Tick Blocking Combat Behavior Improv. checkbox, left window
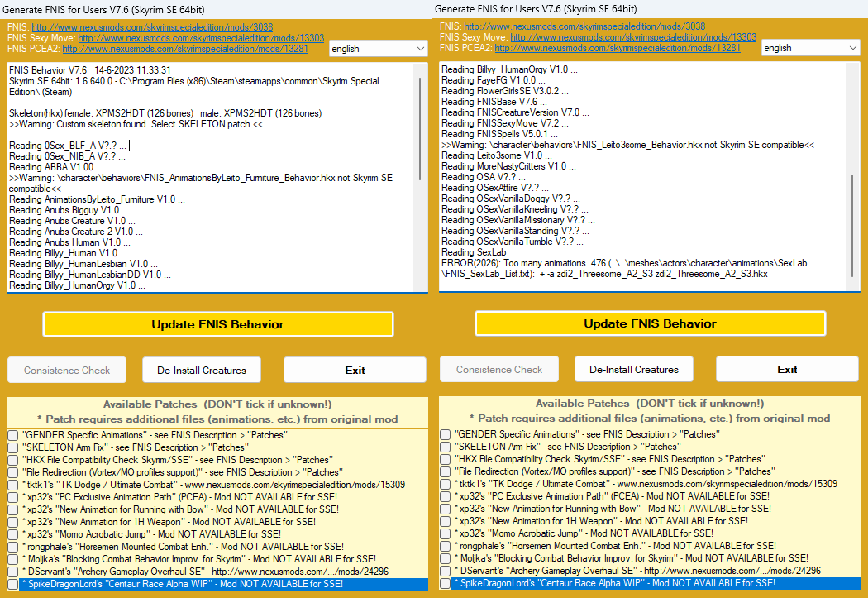The height and width of the screenshot is (598, 868). click(13, 559)
